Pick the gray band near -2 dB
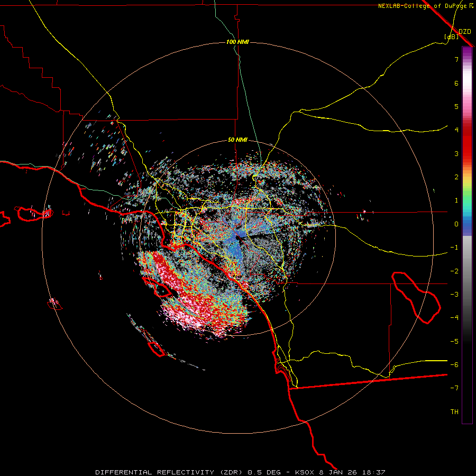The image size is (476, 476). click(x=467, y=270)
